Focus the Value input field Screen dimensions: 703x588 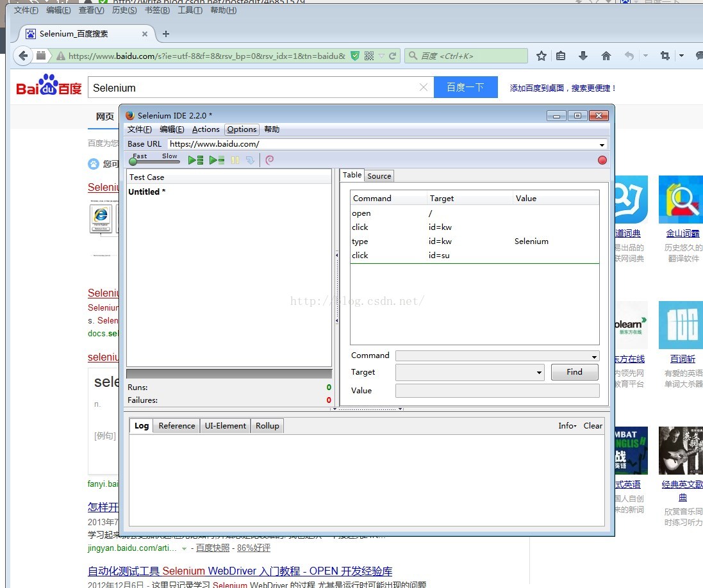pos(497,391)
